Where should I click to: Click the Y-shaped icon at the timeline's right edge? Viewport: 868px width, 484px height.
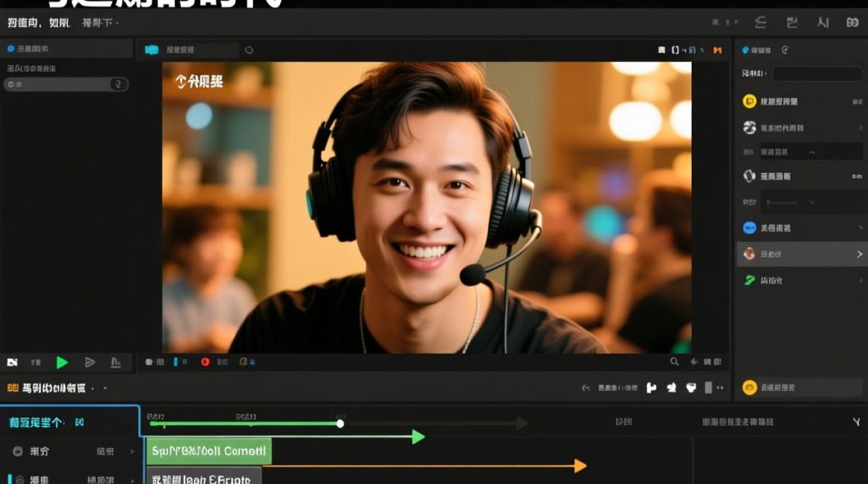point(856,422)
